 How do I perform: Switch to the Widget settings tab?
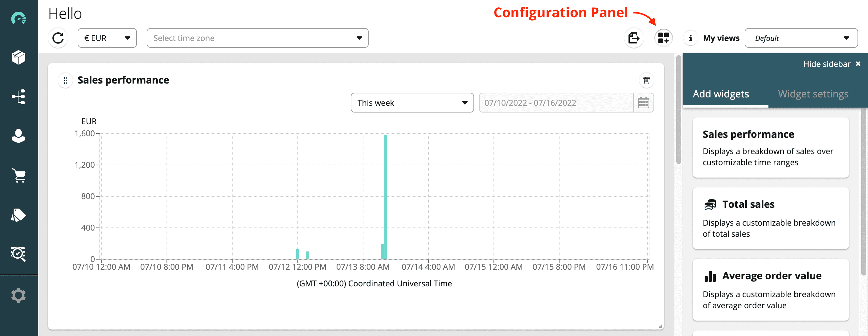tap(813, 94)
